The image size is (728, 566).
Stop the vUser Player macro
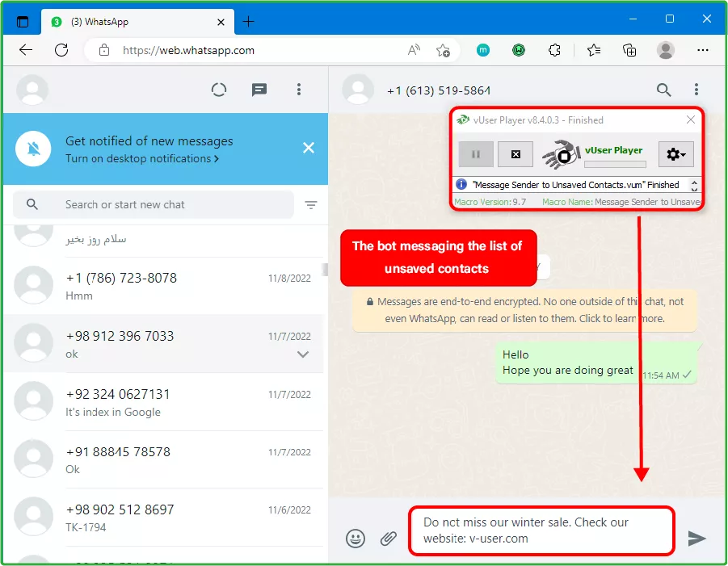click(515, 154)
